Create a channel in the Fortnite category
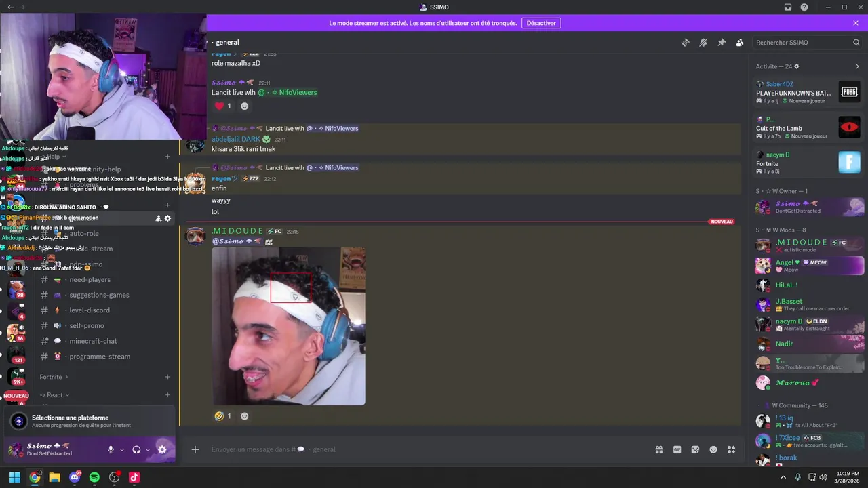868x488 pixels. [167, 377]
